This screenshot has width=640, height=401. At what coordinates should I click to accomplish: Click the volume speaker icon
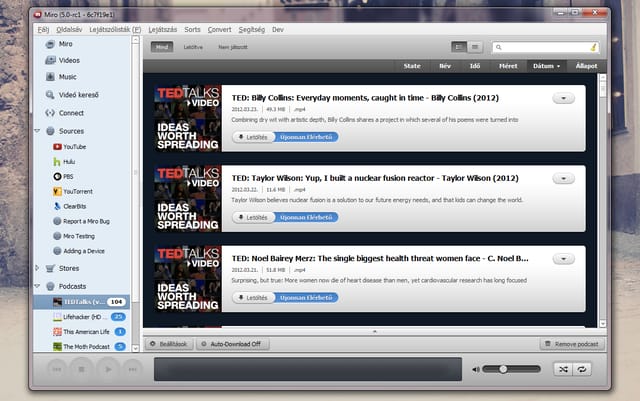point(476,369)
